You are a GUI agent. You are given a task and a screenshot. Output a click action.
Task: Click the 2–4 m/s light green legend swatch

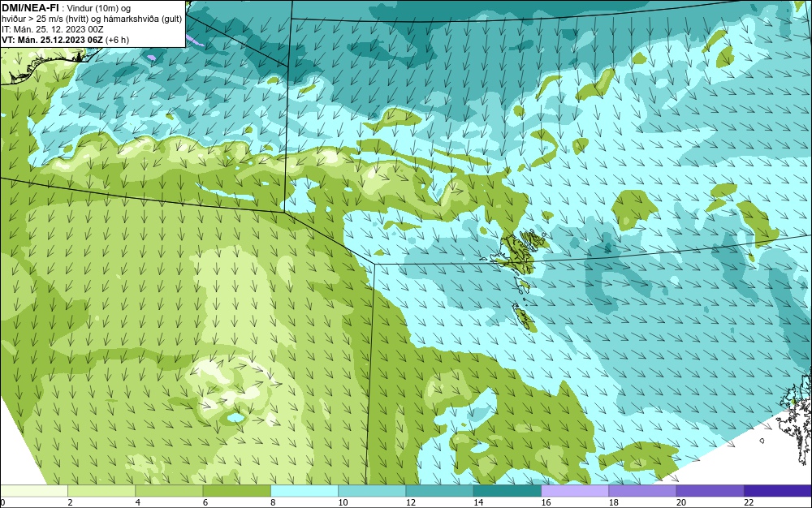coord(101,490)
